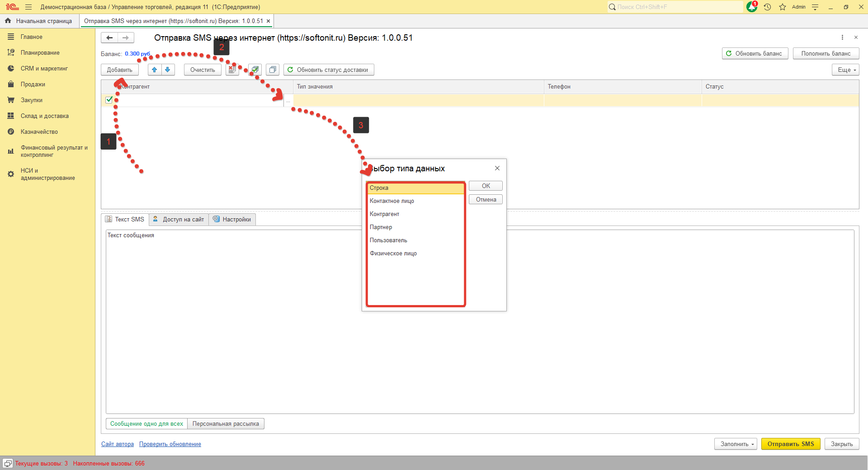Open favorites star icon

pos(783,7)
